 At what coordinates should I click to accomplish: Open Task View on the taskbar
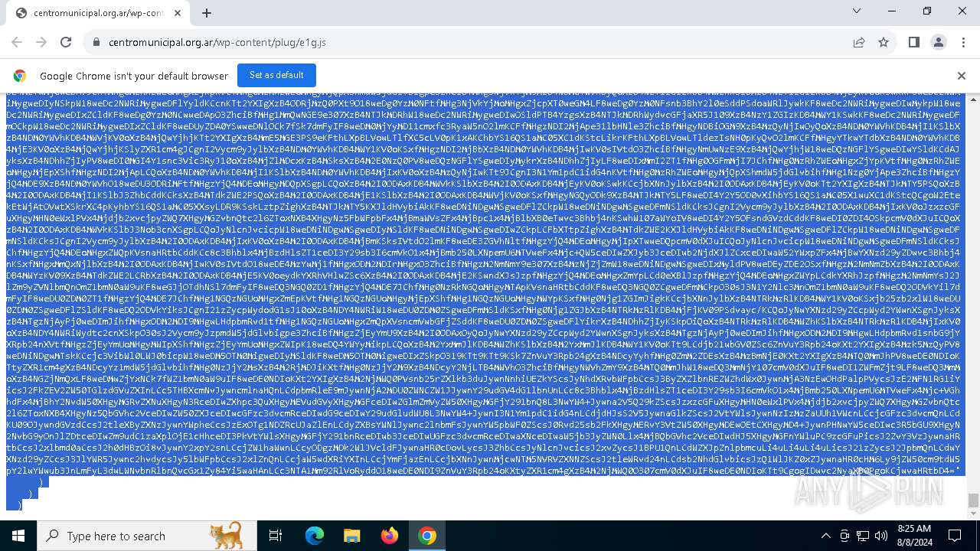pos(276,536)
